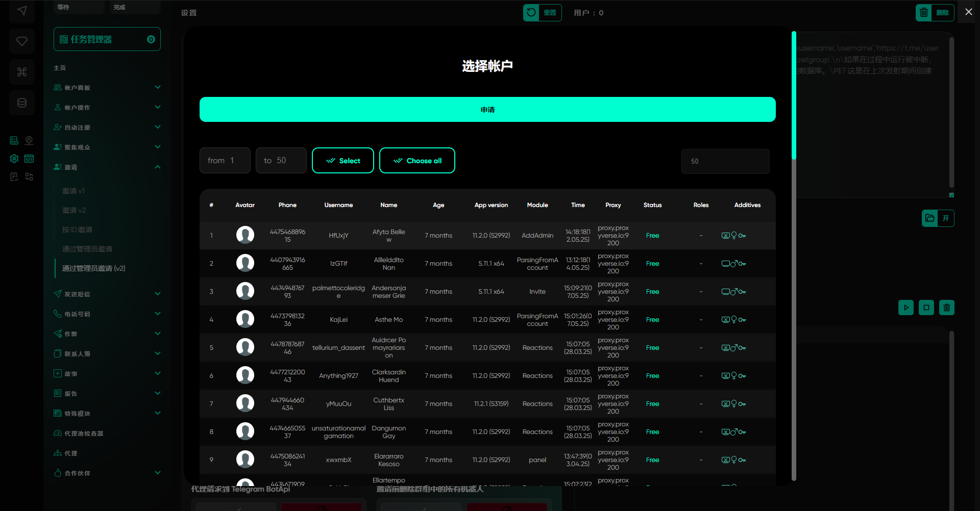Expand the 发送短信 sidebar section

(x=107, y=294)
